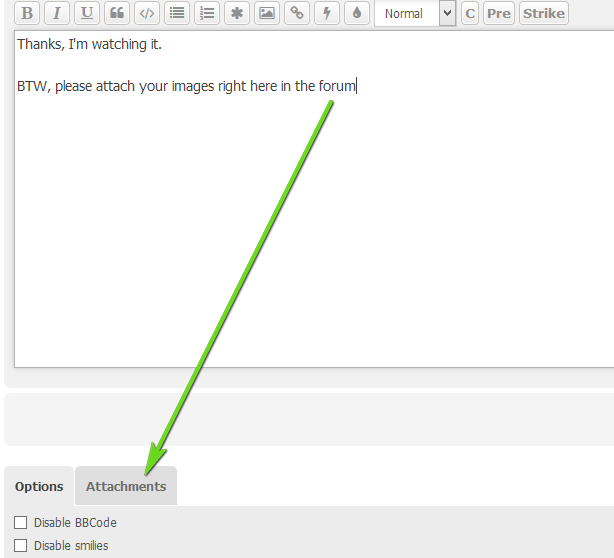Click the asterisk list item button
The width and height of the screenshot is (614, 558).
tap(237, 13)
